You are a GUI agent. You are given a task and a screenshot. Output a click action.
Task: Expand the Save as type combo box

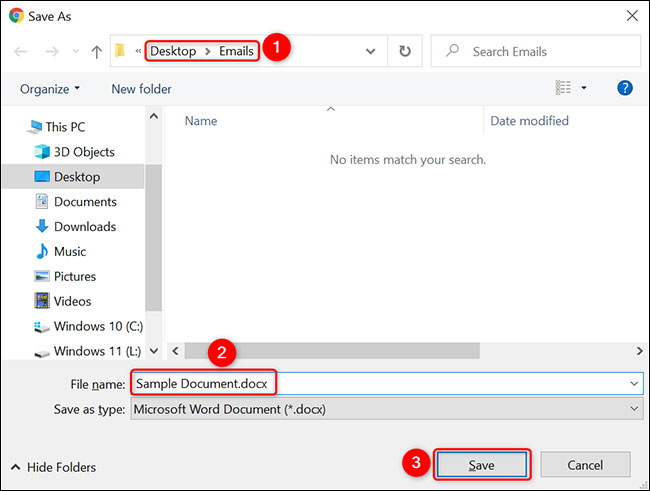[x=634, y=409]
